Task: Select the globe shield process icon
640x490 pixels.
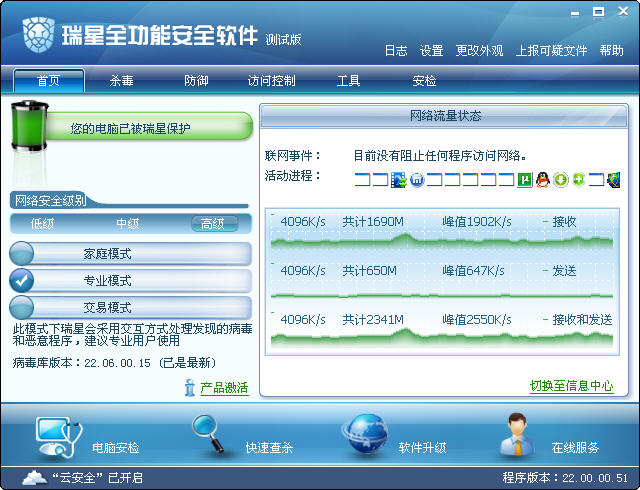Action: pos(614,180)
